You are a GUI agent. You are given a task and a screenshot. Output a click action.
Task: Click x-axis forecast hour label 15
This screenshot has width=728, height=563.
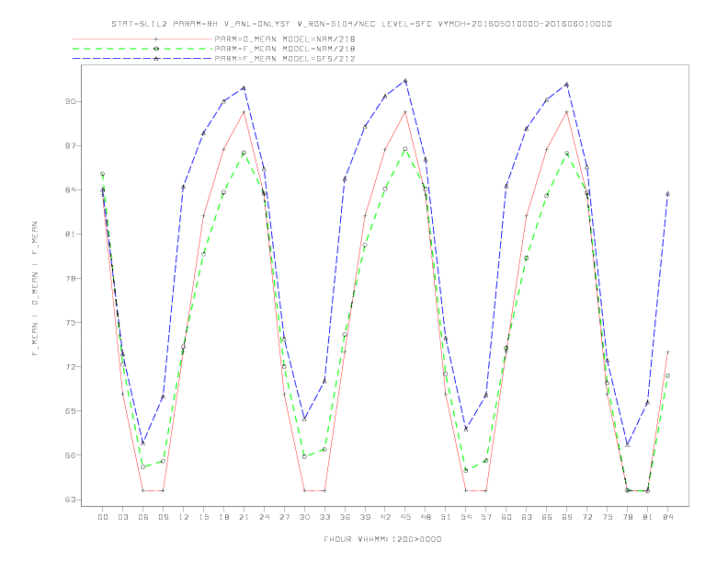pyautogui.click(x=203, y=517)
